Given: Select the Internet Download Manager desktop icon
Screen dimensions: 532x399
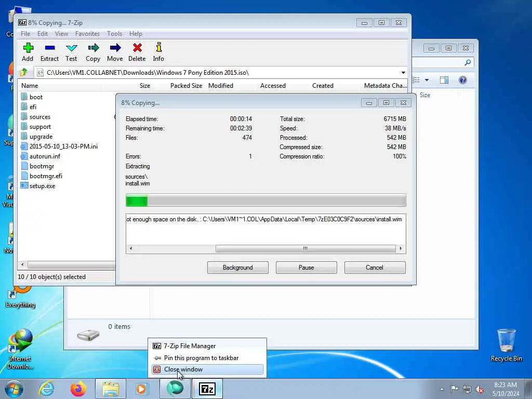Looking at the screenshot, I should click(x=20, y=349).
